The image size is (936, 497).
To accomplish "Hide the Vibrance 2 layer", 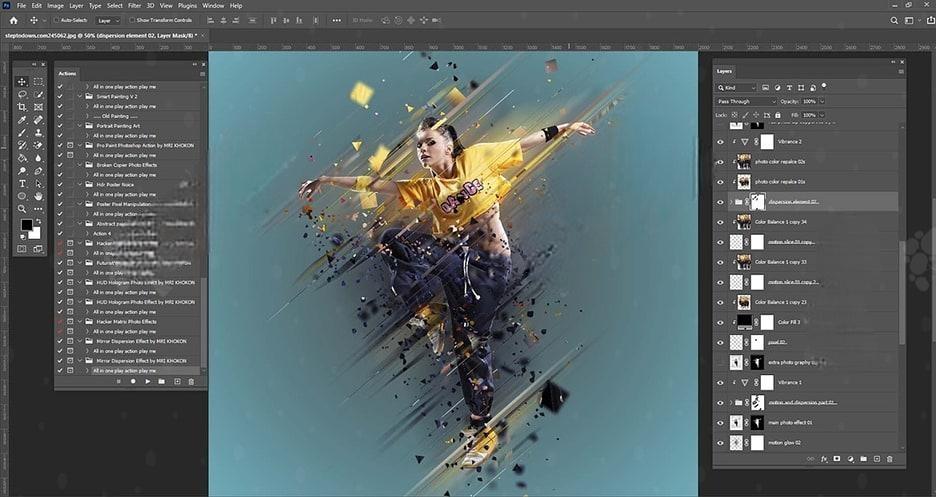I will [x=720, y=142].
